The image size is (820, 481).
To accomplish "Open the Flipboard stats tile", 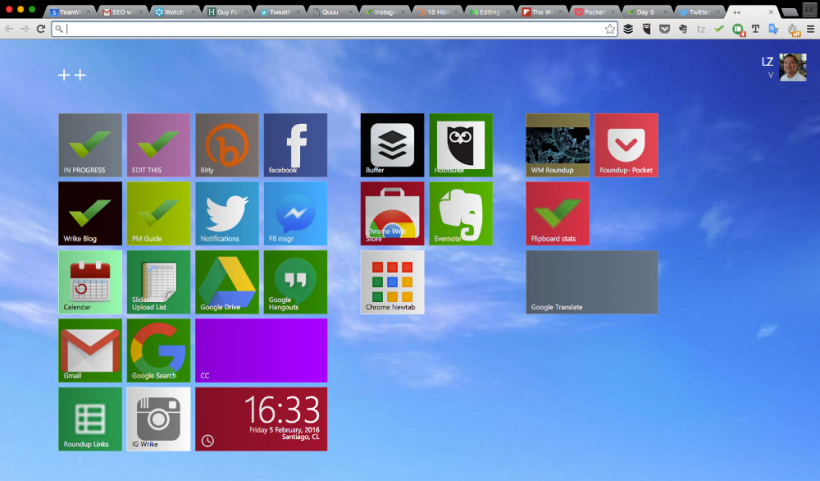I will 557,213.
